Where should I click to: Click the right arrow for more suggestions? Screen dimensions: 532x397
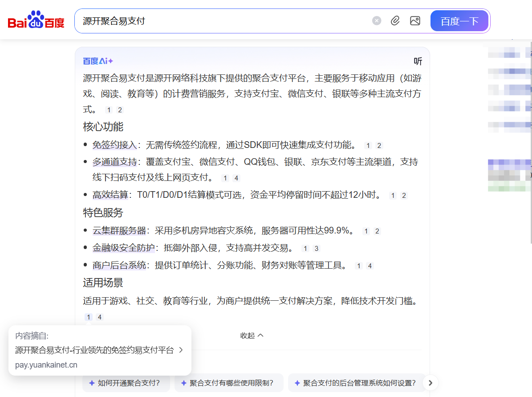(430, 382)
